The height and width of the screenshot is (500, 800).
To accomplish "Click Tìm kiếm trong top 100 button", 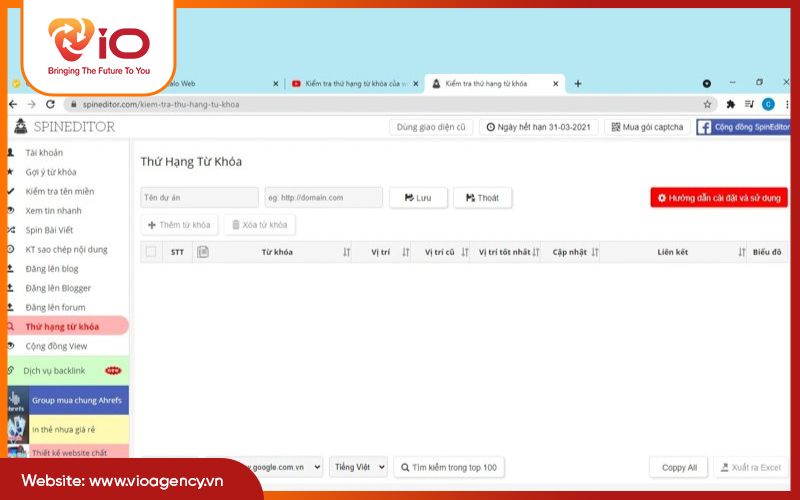I will coord(449,467).
